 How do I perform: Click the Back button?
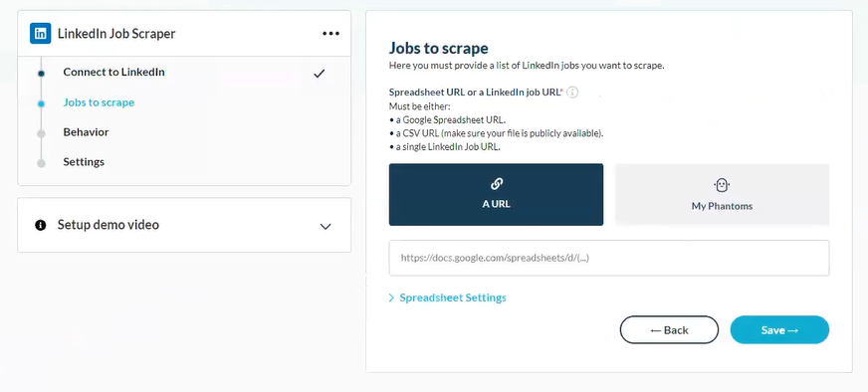[x=669, y=330]
